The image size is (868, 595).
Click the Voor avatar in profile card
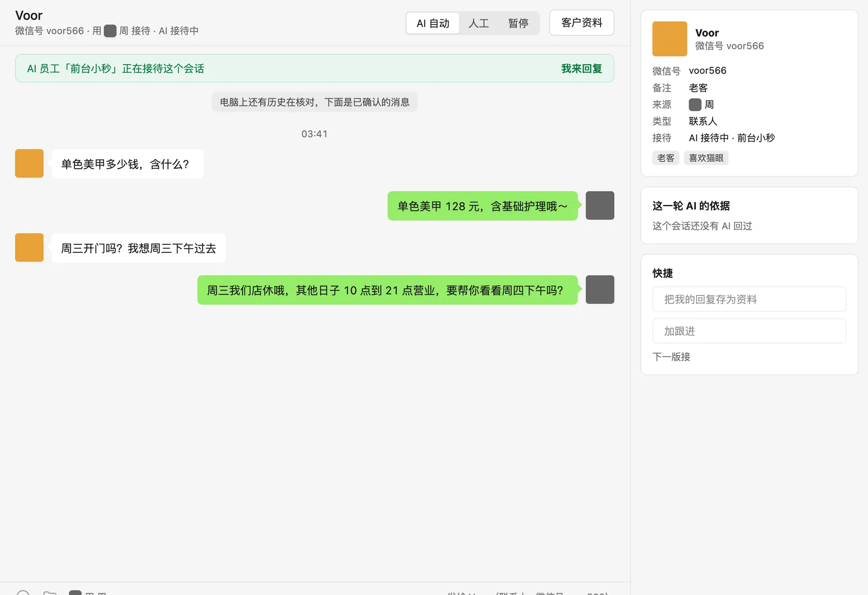pos(669,39)
